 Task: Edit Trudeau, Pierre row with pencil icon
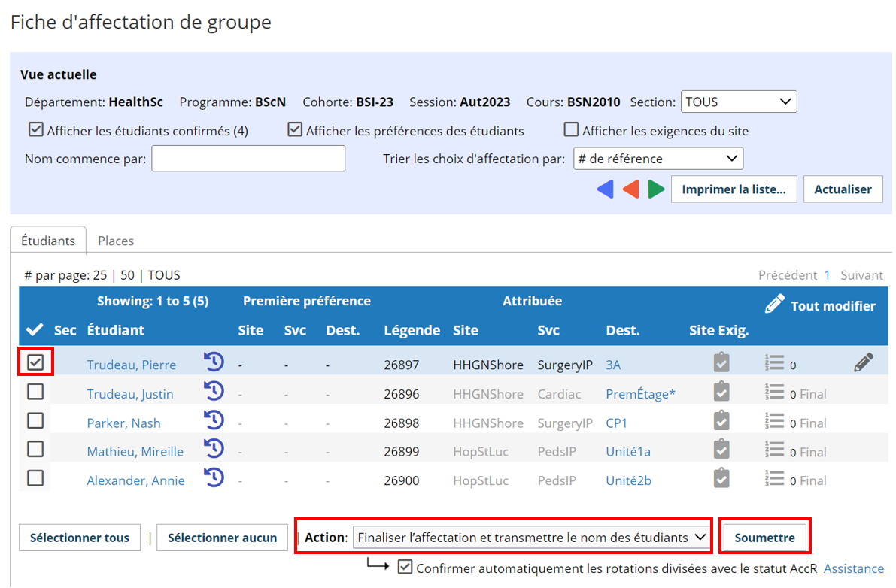click(x=864, y=362)
